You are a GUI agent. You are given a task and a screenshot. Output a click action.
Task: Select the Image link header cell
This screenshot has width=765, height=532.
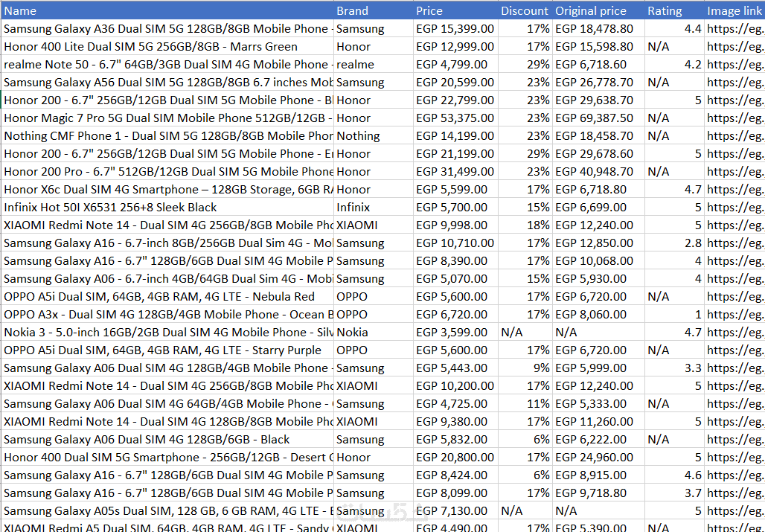tap(734, 10)
